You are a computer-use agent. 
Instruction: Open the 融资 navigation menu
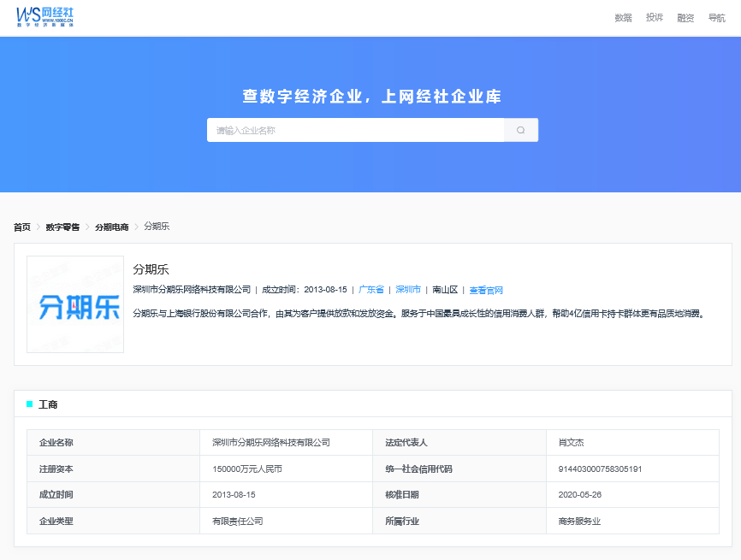(x=685, y=18)
